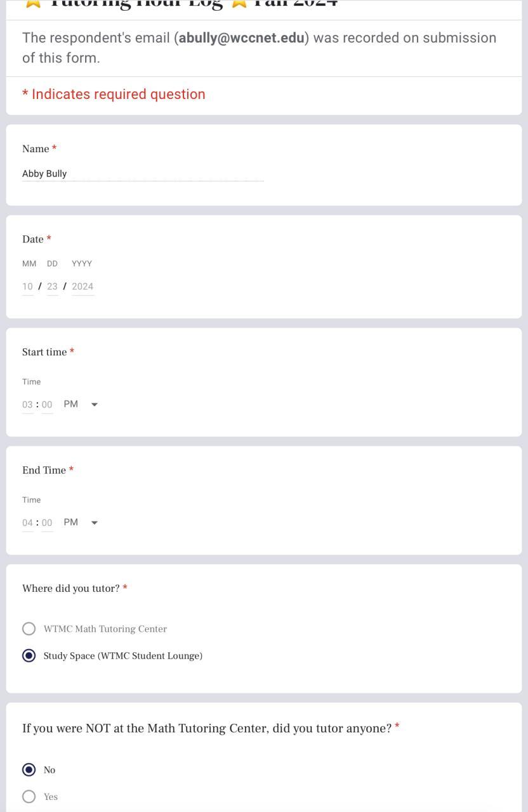
Task: Click the End Time question label
Action: [44, 470]
